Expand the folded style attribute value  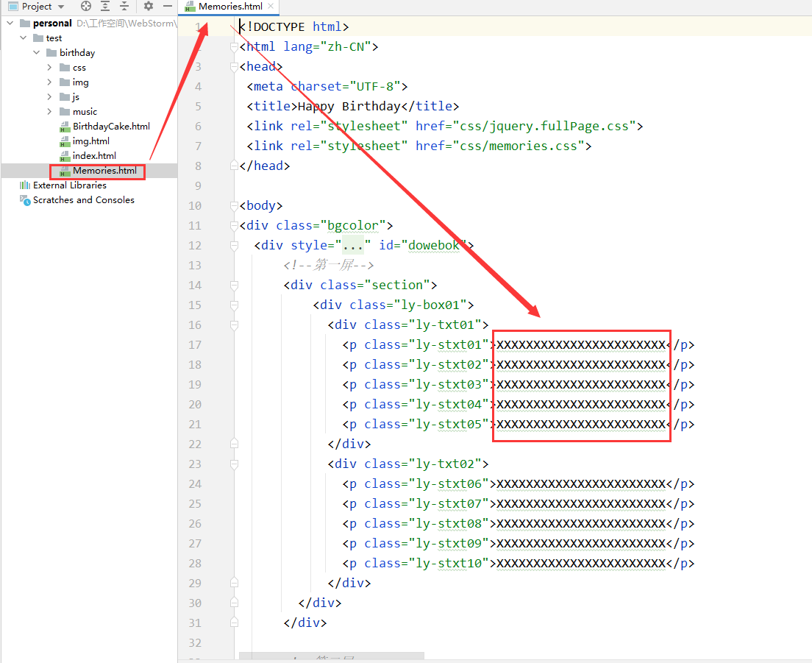(x=352, y=246)
